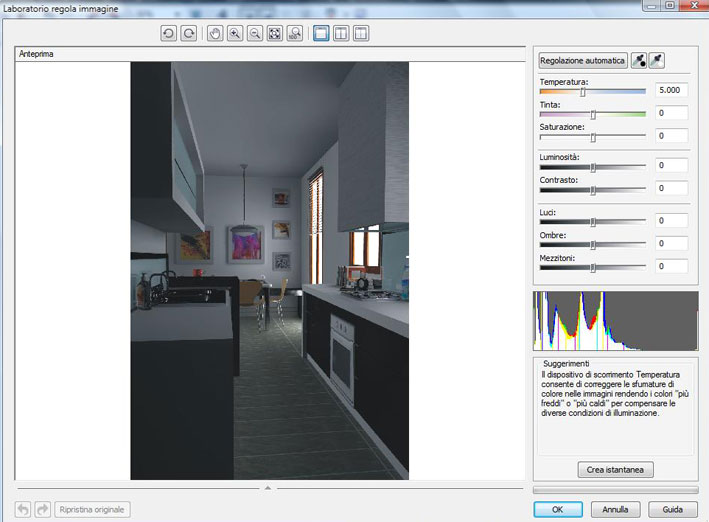The image size is (709, 522).
Task: Switch to before and after side-by-side preview
Action: point(341,33)
